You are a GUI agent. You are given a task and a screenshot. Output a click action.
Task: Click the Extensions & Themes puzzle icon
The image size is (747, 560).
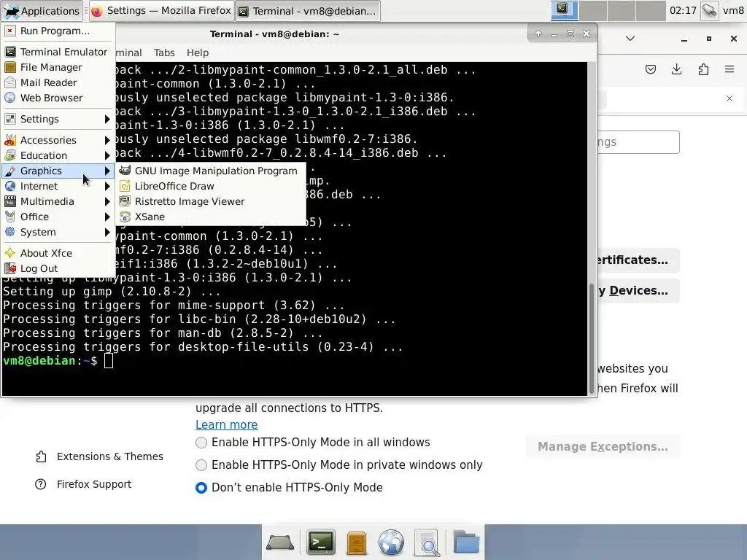tap(41, 456)
